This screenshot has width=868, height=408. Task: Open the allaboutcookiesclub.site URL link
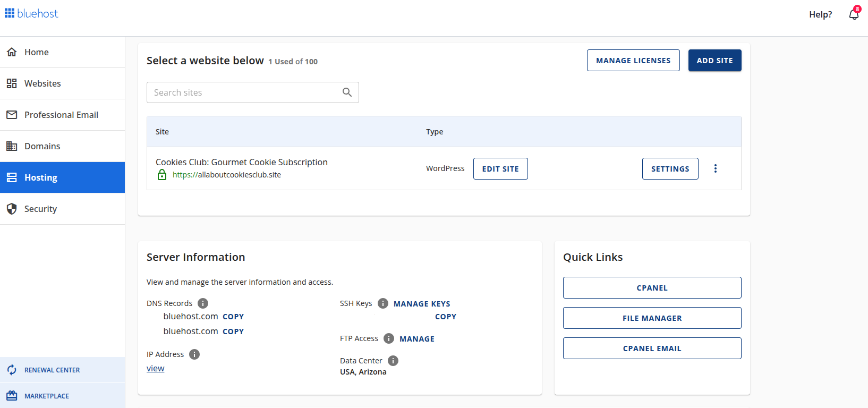point(227,175)
